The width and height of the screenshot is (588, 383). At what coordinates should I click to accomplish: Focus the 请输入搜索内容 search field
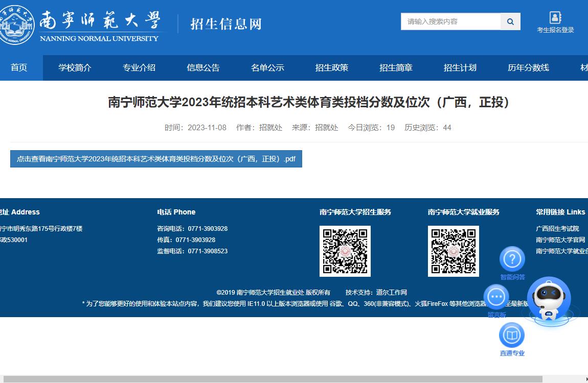(x=451, y=22)
